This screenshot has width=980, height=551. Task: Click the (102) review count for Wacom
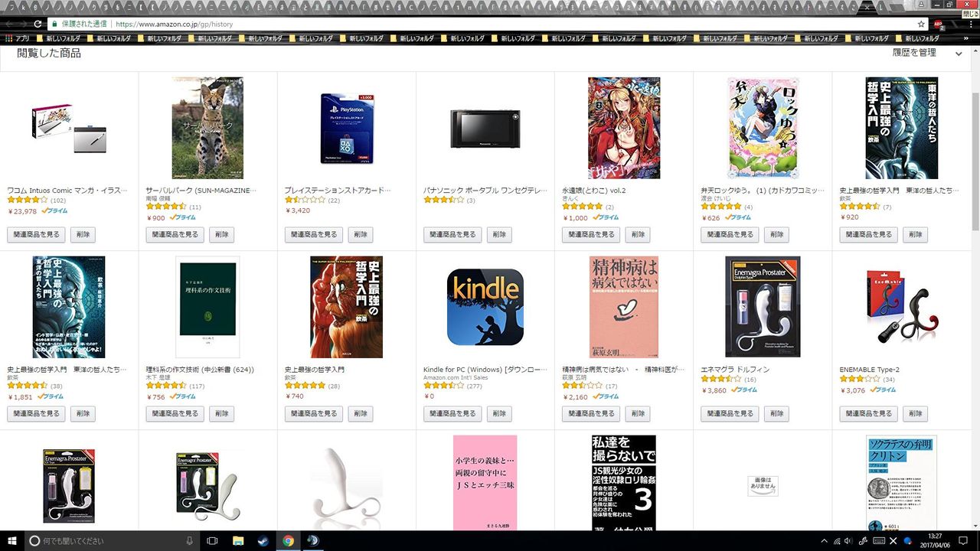pyautogui.click(x=58, y=201)
